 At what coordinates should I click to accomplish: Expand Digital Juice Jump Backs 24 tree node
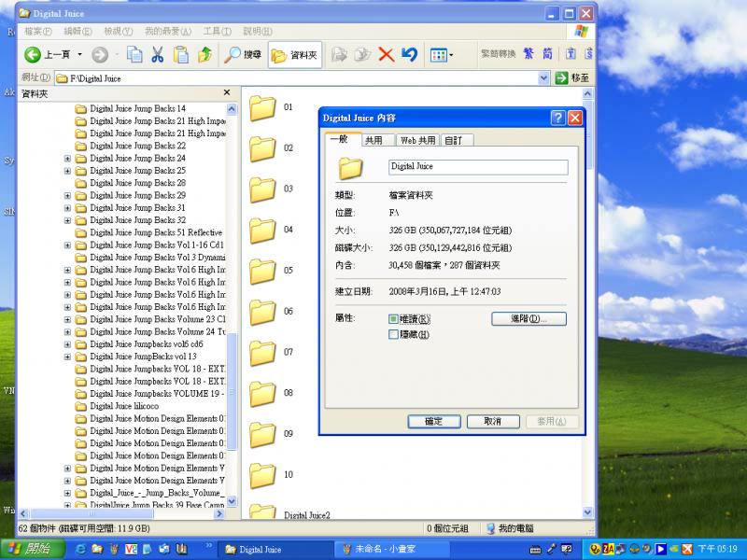67,159
